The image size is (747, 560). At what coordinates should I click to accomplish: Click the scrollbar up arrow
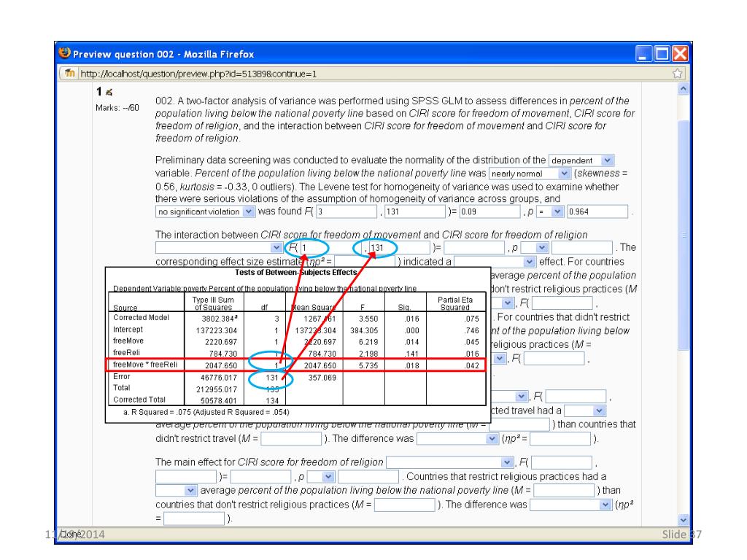(683, 88)
